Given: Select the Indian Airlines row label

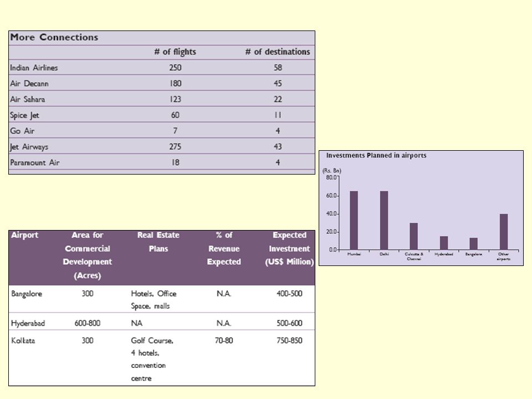Looking at the screenshot, I should point(34,68).
